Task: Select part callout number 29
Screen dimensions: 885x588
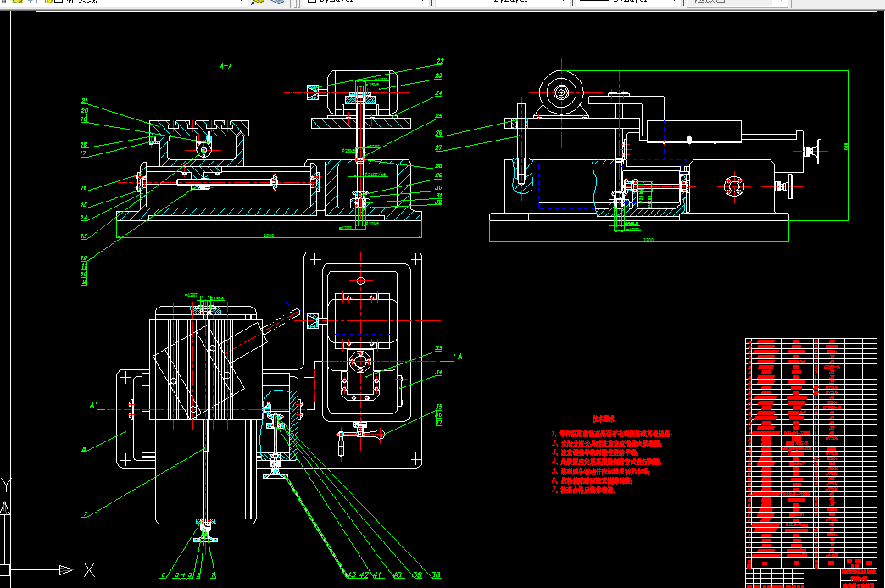Action: pyautogui.click(x=438, y=175)
